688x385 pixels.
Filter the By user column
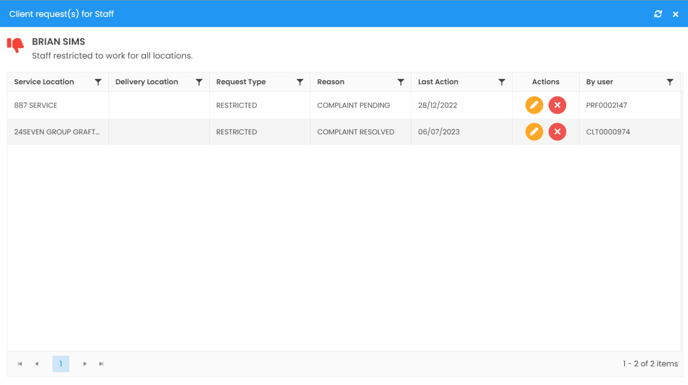click(x=670, y=82)
